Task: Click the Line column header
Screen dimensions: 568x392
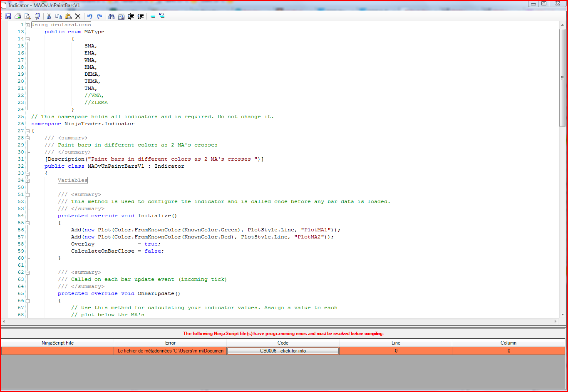Action: (x=396, y=343)
